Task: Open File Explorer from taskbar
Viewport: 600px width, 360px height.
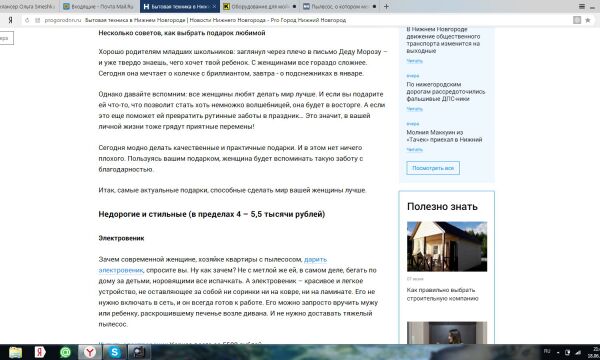Action: coord(15,352)
